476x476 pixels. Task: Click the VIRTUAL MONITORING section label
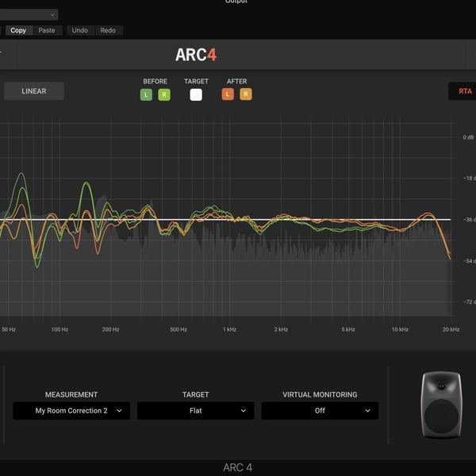(320, 394)
